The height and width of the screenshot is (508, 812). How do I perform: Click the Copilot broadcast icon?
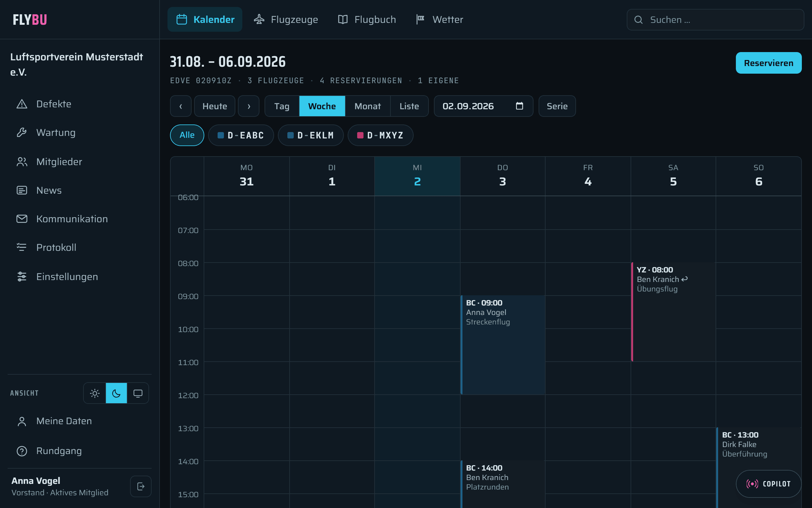click(x=752, y=484)
